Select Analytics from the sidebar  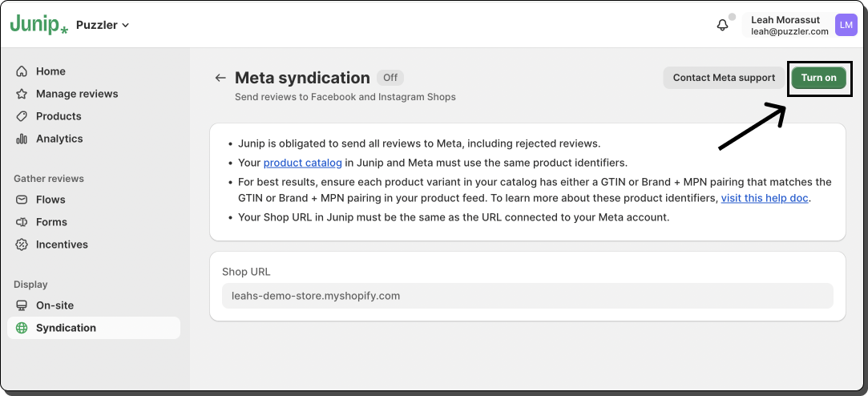click(x=59, y=139)
